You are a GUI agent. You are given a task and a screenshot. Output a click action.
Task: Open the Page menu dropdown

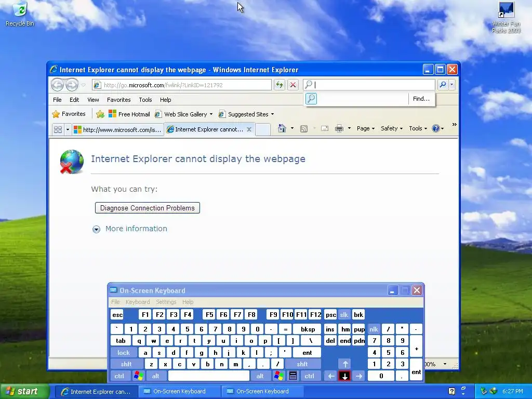pyautogui.click(x=366, y=129)
